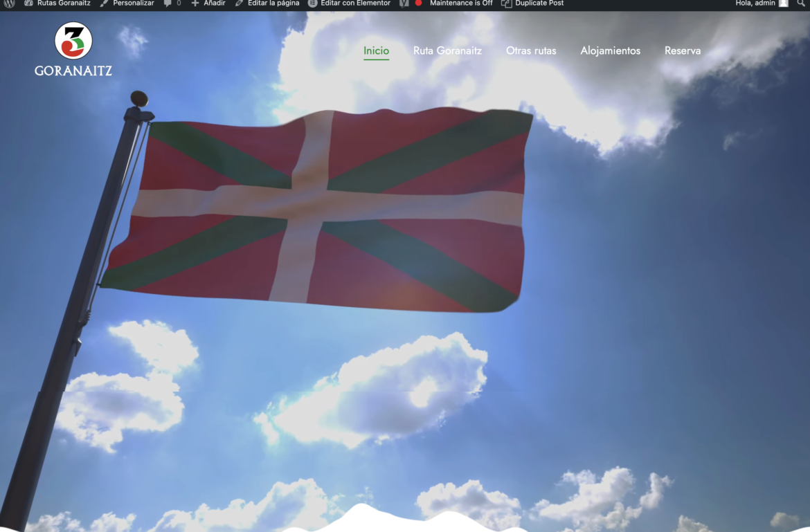Open the Ruta Goranaitz page

tap(447, 51)
